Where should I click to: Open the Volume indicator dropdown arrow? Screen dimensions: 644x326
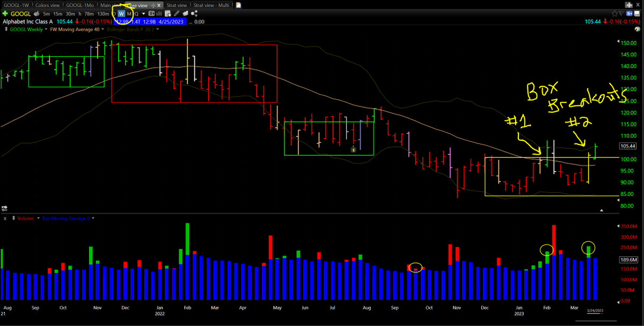pyautogui.click(x=38, y=218)
